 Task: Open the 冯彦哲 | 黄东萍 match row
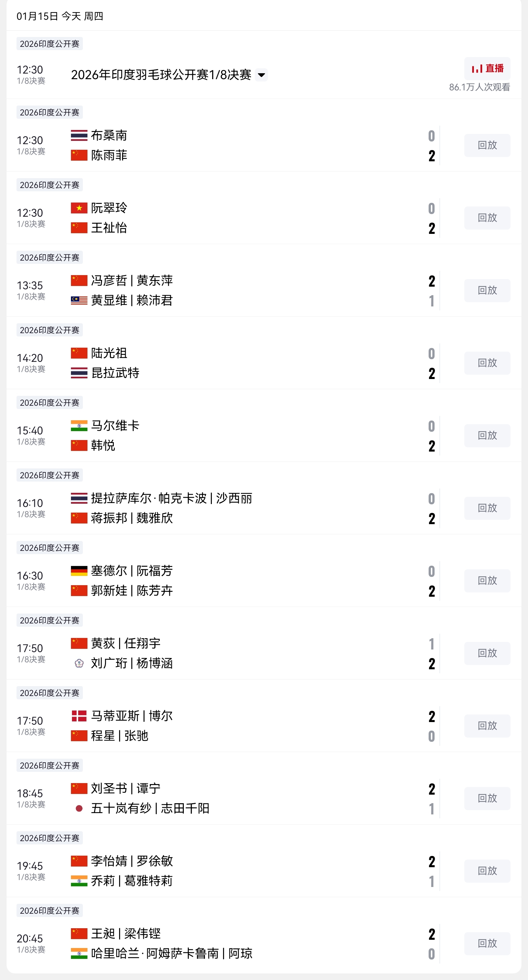pyautogui.click(x=132, y=281)
